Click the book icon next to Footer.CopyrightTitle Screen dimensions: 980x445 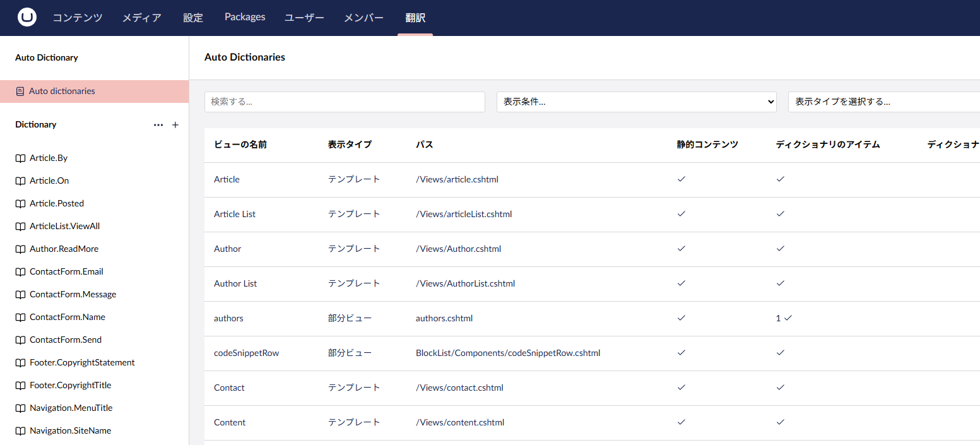pos(20,386)
